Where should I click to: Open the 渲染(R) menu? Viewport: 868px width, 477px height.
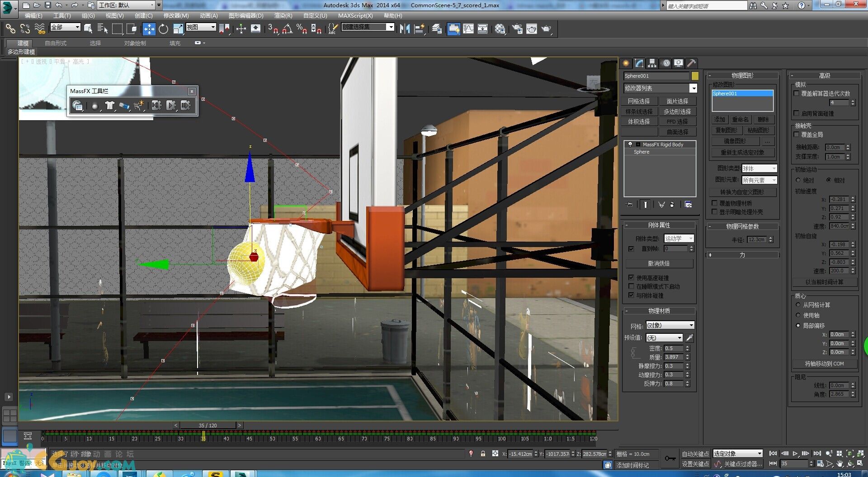(x=283, y=15)
